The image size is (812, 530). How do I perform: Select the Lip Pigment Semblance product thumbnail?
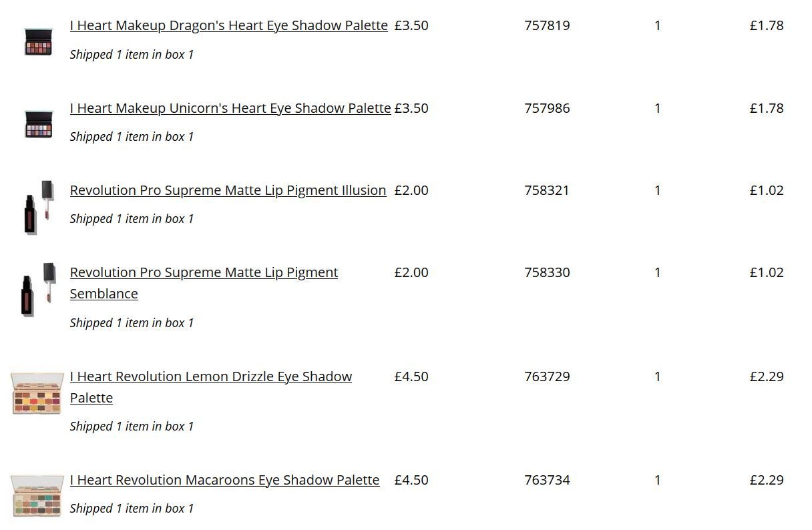click(x=38, y=289)
